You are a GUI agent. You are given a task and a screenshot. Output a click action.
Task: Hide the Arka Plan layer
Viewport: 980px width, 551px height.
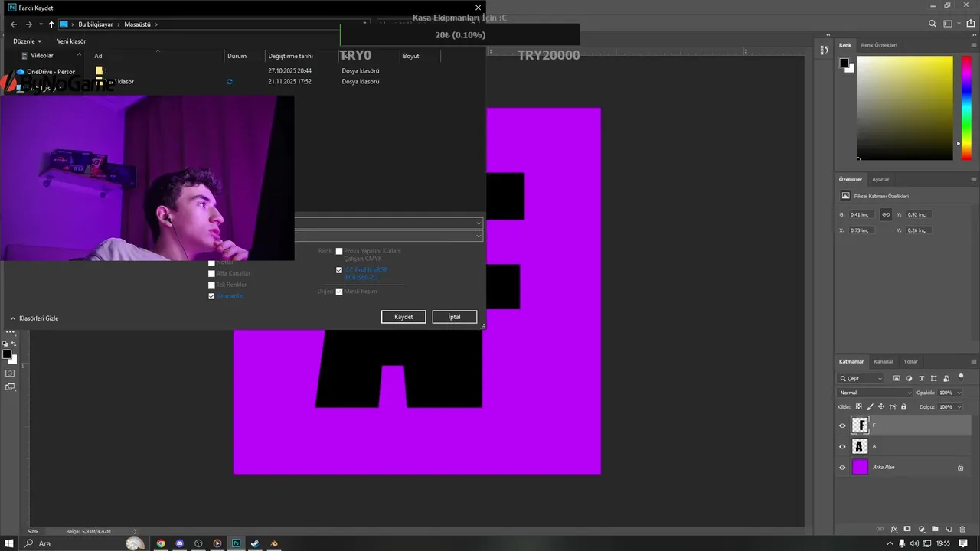click(x=842, y=467)
